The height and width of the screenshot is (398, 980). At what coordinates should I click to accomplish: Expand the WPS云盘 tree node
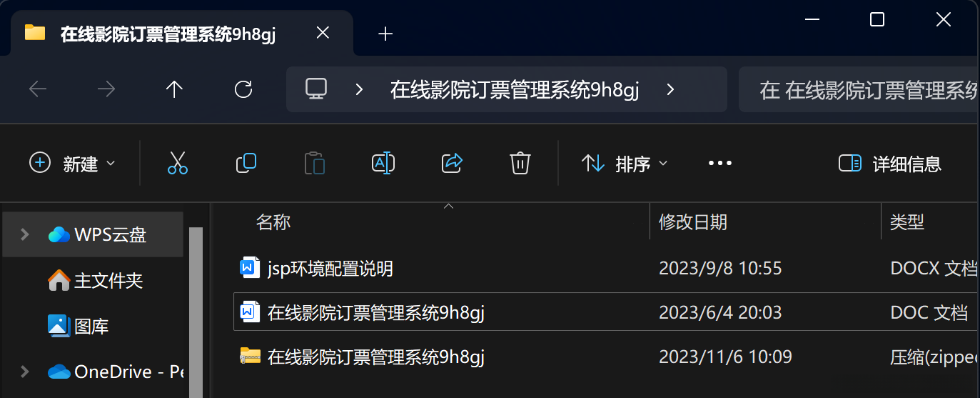coord(25,234)
